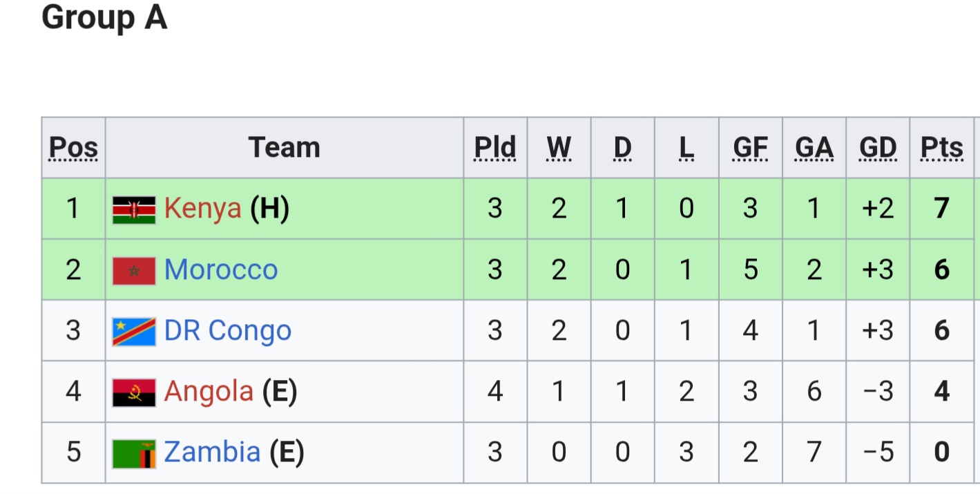Click the Pld column header abbreviation

click(x=495, y=148)
